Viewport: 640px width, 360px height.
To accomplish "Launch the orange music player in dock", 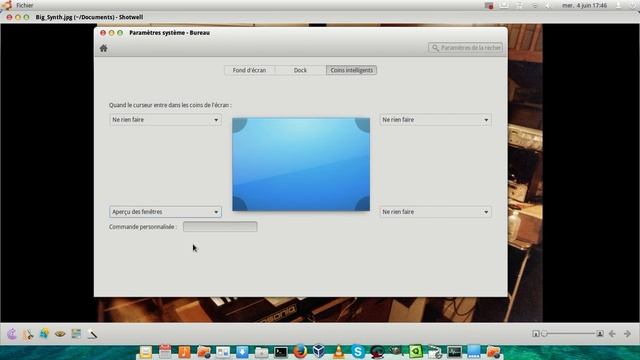I will coord(184,352).
